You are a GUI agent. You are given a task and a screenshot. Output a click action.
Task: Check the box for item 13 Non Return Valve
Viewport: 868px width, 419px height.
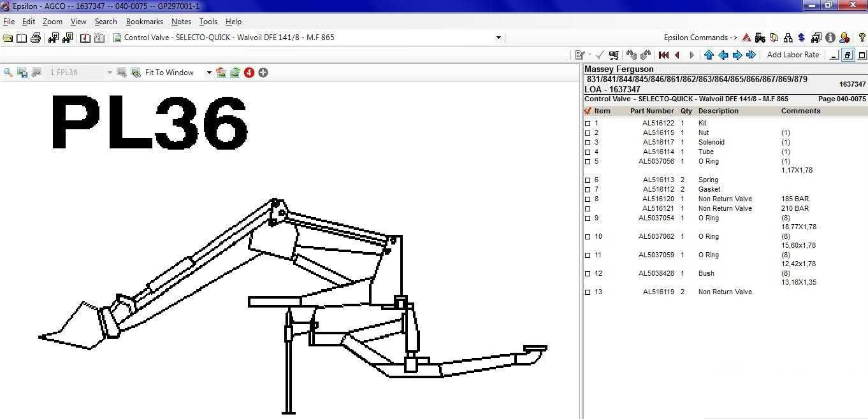(588, 292)
